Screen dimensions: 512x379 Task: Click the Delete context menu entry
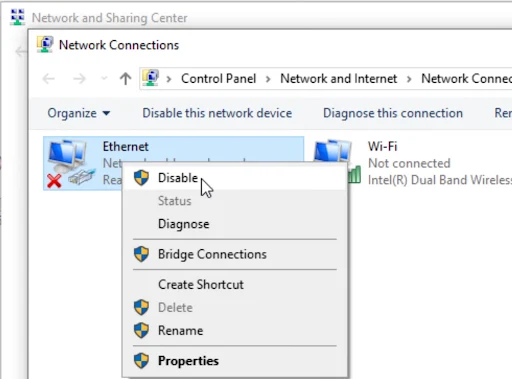(x=235, y=308)
